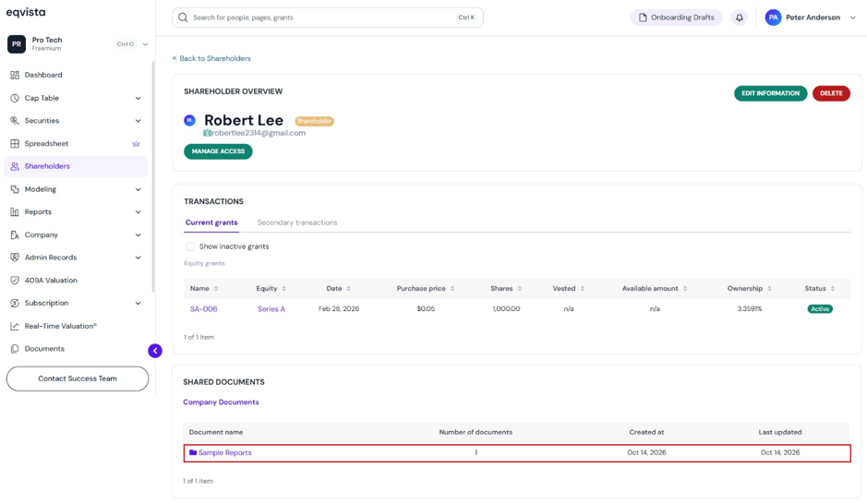Viewport: 867px width, 504px height.
Task: Click the Spreadsheet grid icon
Action: coord(15,144)
